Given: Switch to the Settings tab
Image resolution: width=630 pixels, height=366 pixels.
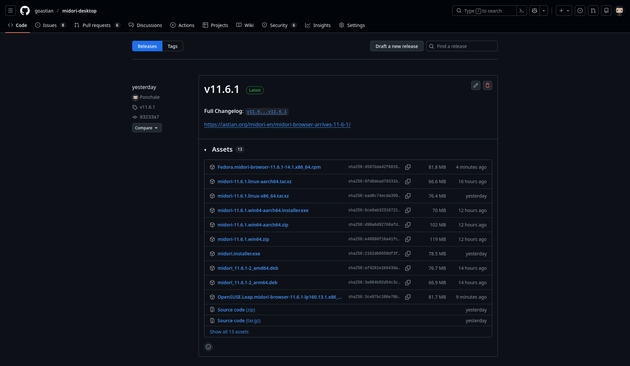Looking at the screenshot, I should (352, 25).
